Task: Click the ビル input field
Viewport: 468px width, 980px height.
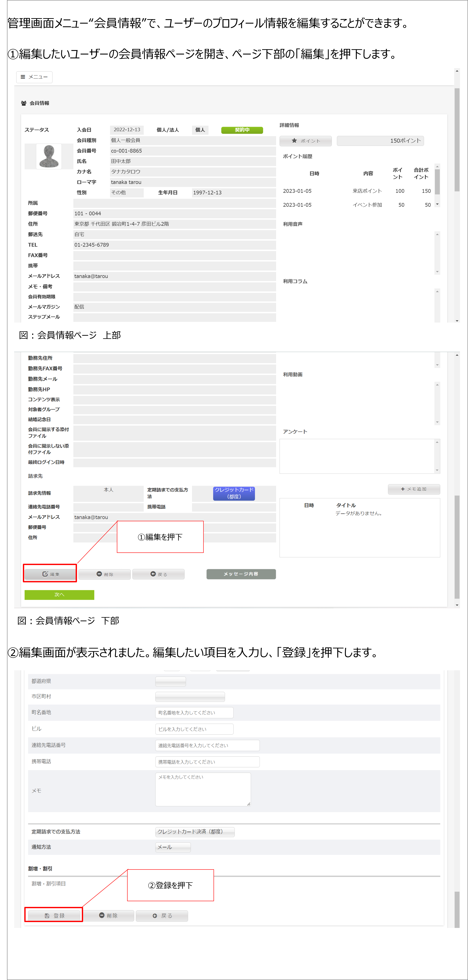Action: pyautogui.click(x=194, y=729)
